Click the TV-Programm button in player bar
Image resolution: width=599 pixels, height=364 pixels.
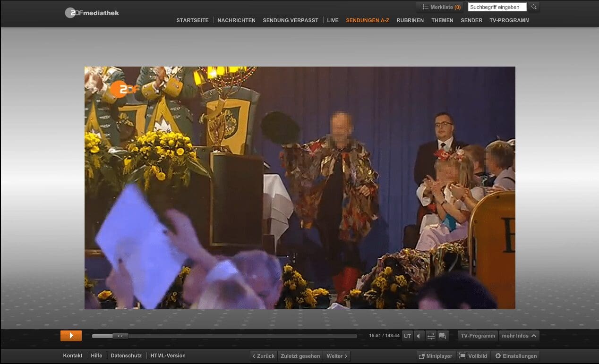pos(478,336)
